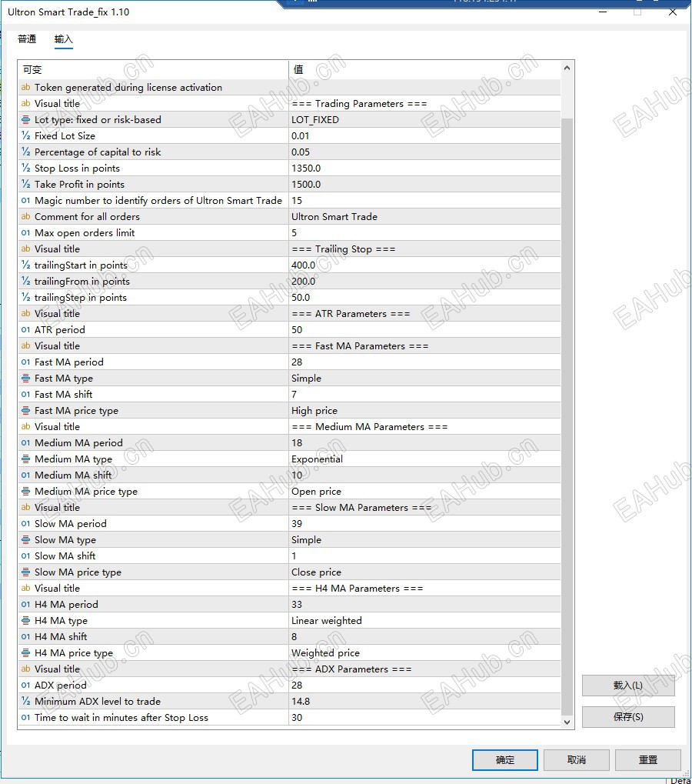Edit the comment value Ultron Smart Trade
The image size is (692, 784).
(424, 216)
